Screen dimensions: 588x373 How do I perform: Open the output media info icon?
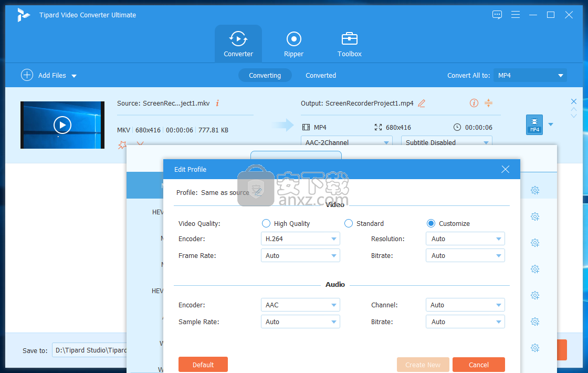point(474,103)
